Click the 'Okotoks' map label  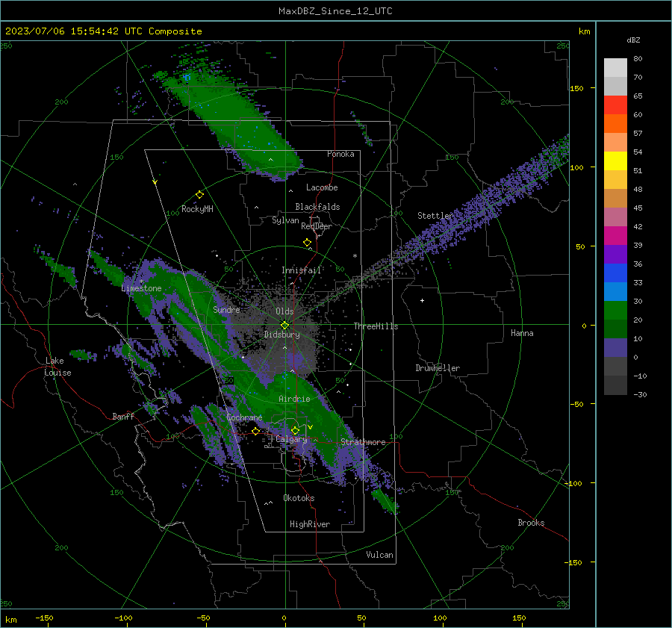click(299, 498)
